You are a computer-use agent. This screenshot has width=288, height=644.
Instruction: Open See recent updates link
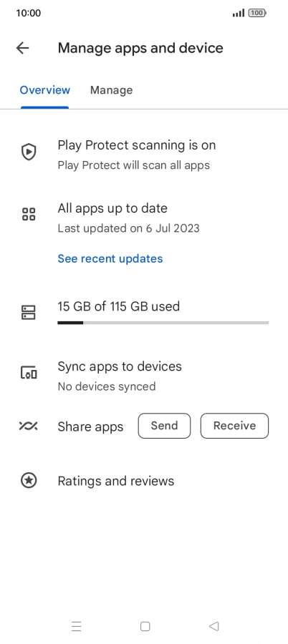pos(110,259)
